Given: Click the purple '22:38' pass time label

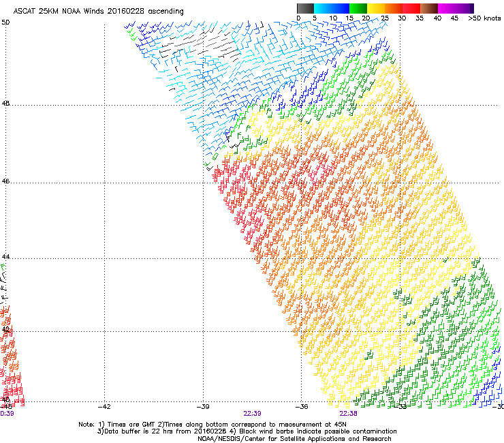Looking at the screenshot, I should tap(349, 414).
